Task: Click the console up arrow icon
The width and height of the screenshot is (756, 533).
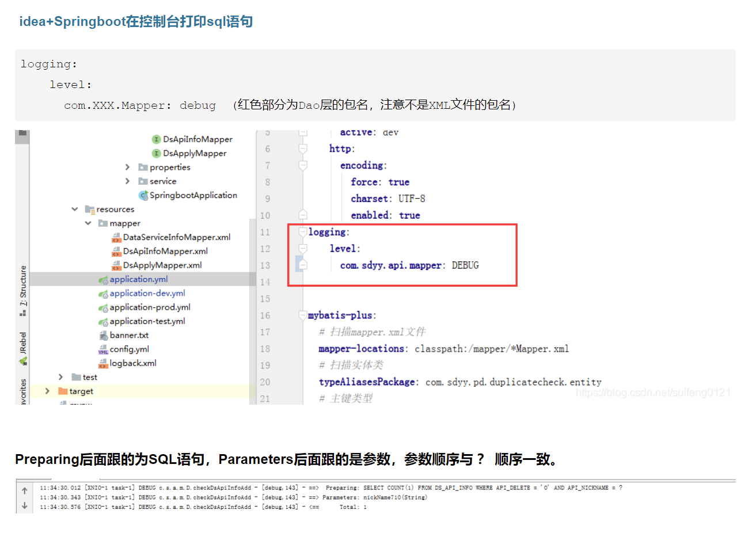Action: point(24,491)
